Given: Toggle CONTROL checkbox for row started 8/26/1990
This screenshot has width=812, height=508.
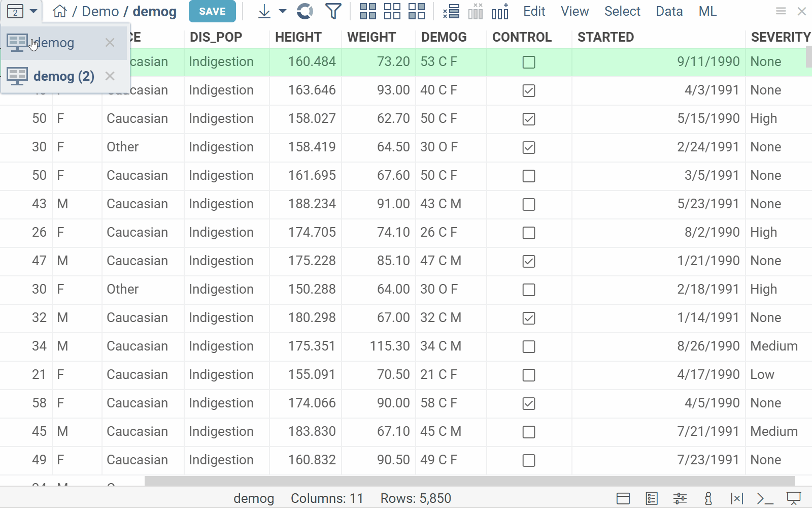Looking at the screenshot, I should 529,346.
